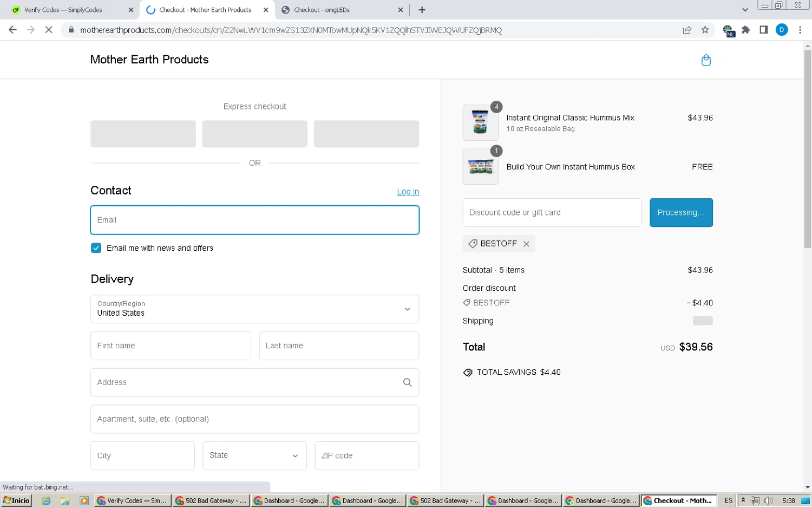Click the address search magnifier icon
Viewport: 812px width, 508px height.
[x=408, y=382]
